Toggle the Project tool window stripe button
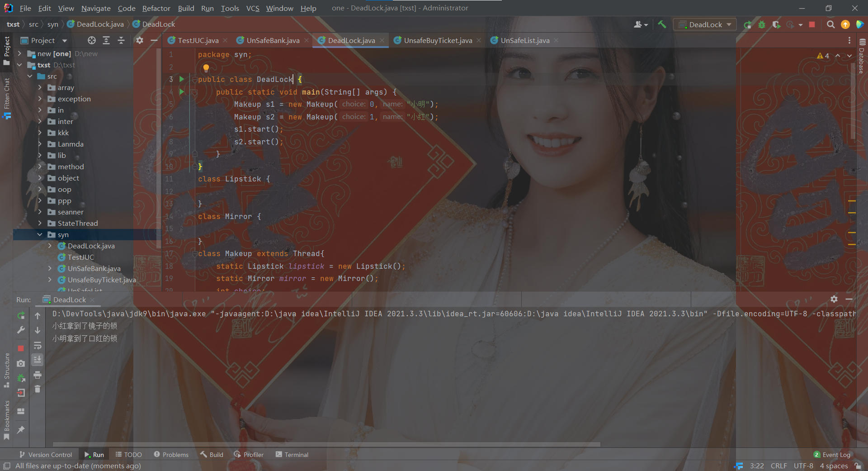The width and height of the screenshot is (868, 471). (x=6, y=51)
